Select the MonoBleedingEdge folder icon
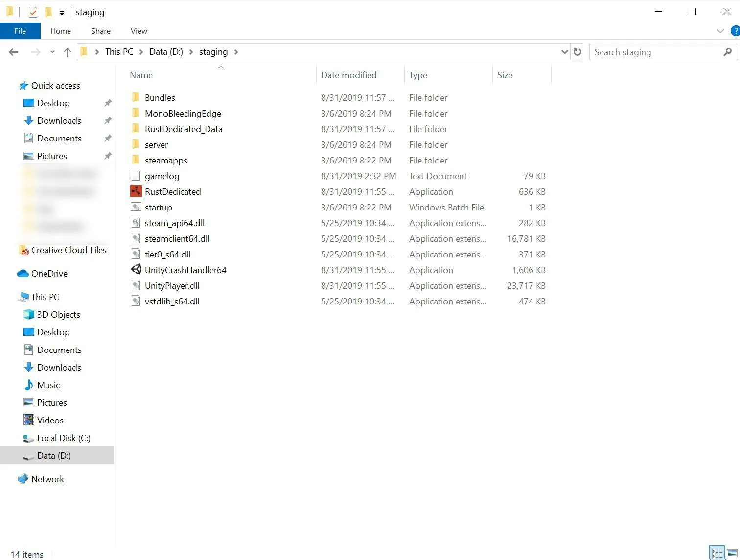Viewport: 740px width, 560px height. tap(136, 113)
